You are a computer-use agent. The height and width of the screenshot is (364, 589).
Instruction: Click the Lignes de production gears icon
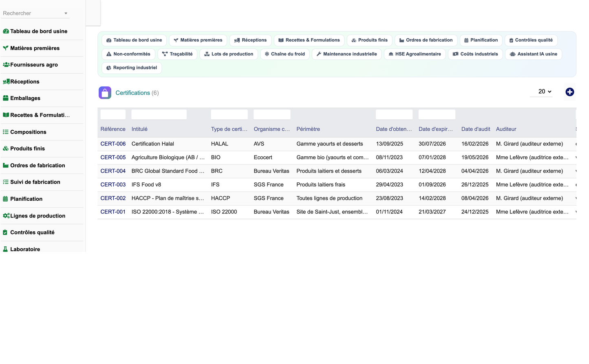tap(6, 216)
